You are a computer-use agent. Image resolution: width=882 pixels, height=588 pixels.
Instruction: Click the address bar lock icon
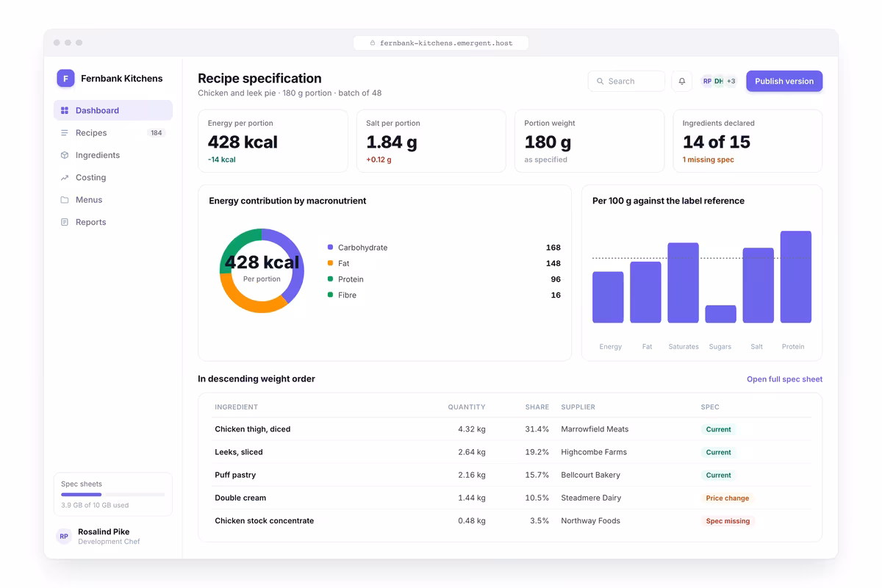point(373,43)
